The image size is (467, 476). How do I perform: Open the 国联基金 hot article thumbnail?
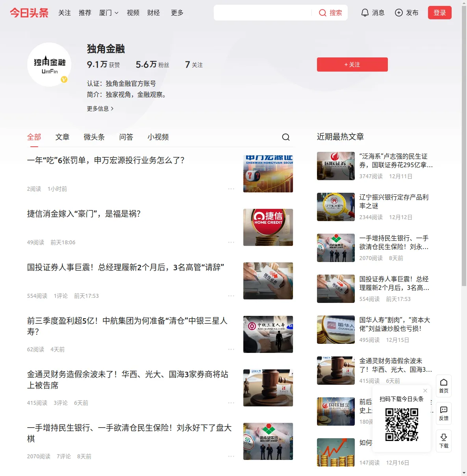click(x=336, y=411)
